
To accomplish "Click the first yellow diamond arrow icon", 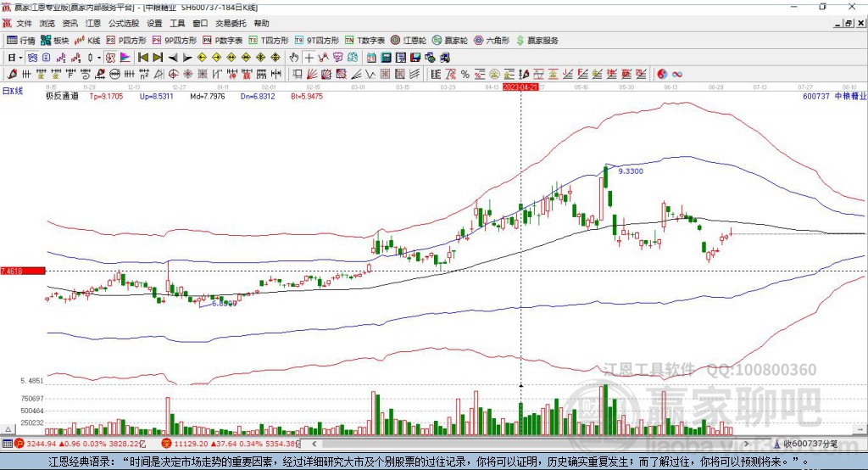I will pyautogui.click(x=202, y=58).
